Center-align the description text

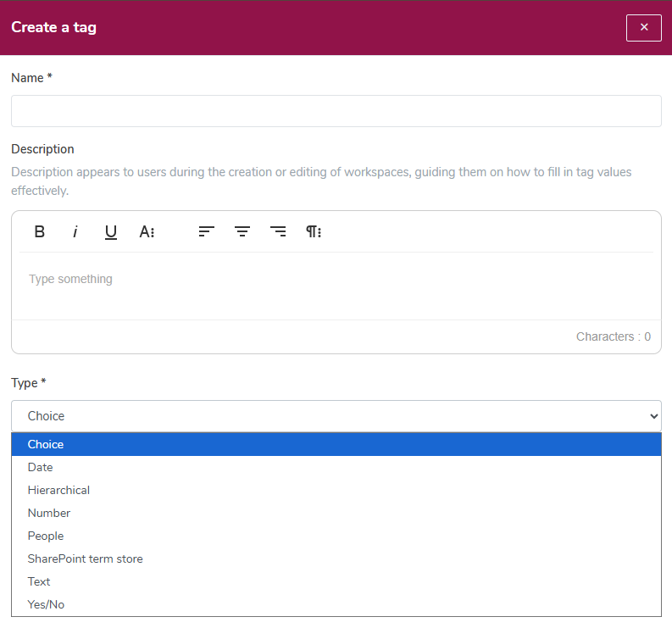(x=242, y=232)
